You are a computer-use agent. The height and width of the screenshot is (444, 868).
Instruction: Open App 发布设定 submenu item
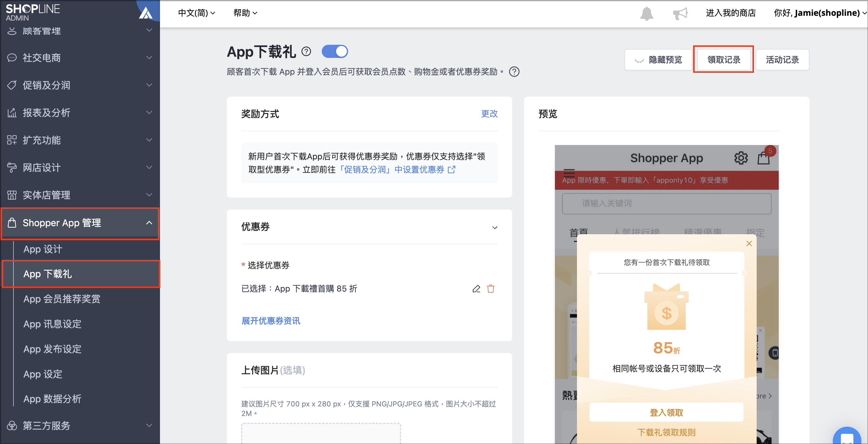tap(53, 349)
